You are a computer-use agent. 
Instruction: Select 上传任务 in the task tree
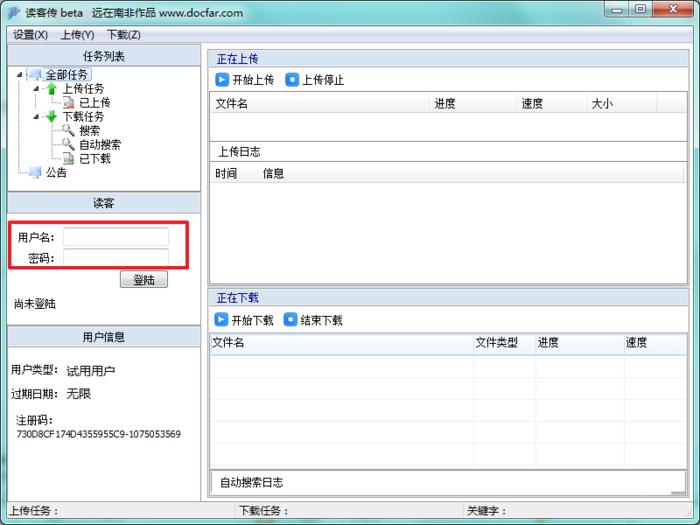tap(83, 89)
